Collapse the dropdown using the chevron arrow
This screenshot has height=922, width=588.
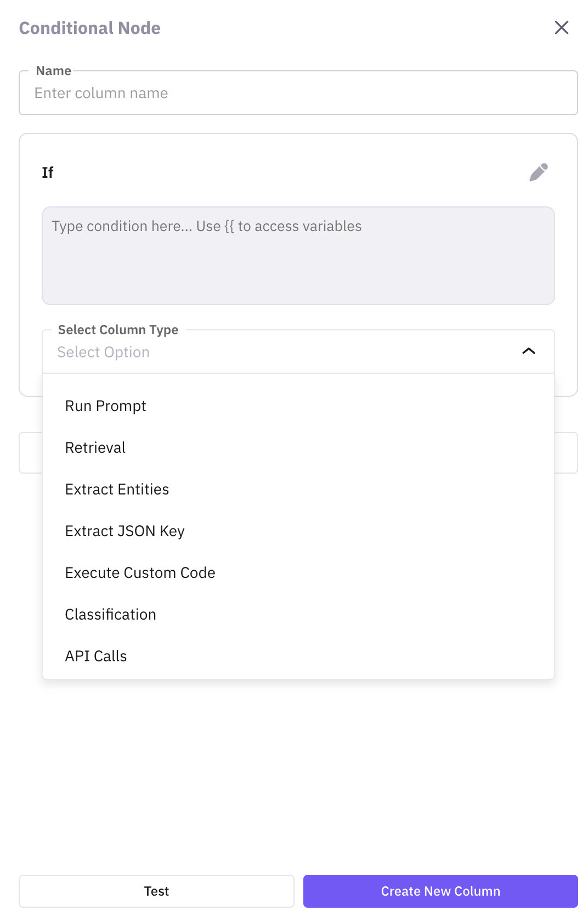[528, 351]
